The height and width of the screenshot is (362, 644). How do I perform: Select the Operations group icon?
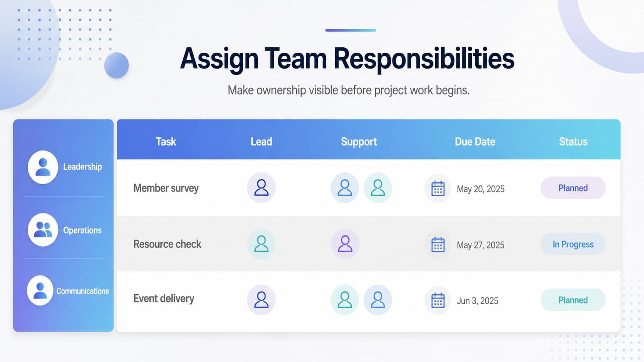pos(43,230)
